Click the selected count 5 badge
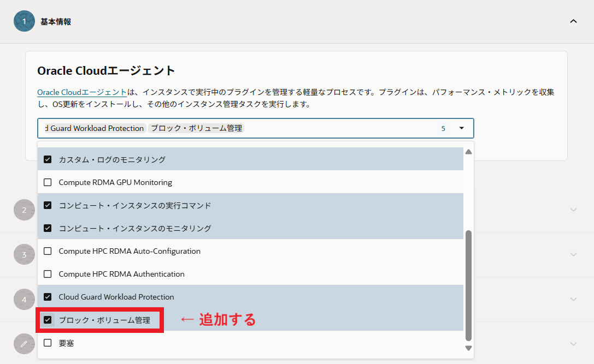Screen dimensions: 594x364 point(443,129)
